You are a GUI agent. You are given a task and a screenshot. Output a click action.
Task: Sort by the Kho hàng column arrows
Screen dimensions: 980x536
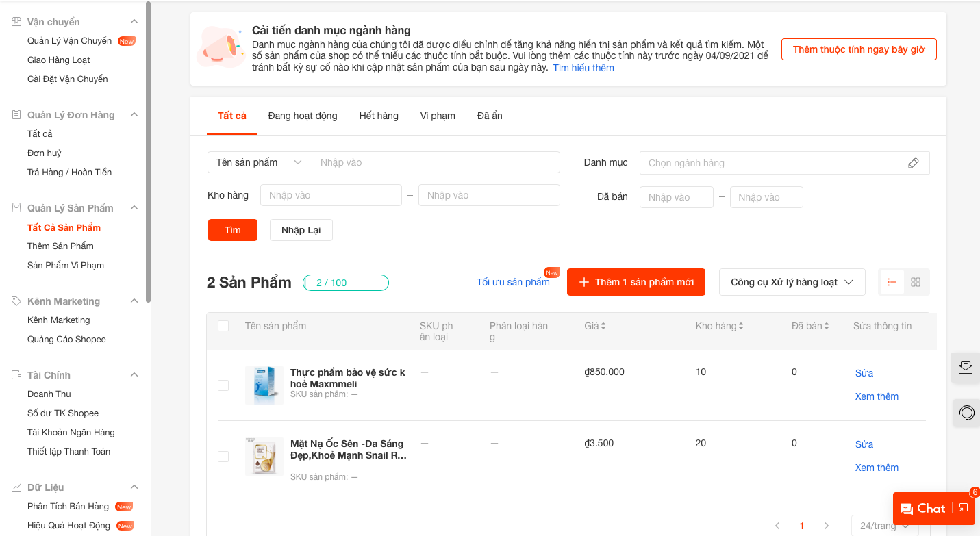point(741,327)
